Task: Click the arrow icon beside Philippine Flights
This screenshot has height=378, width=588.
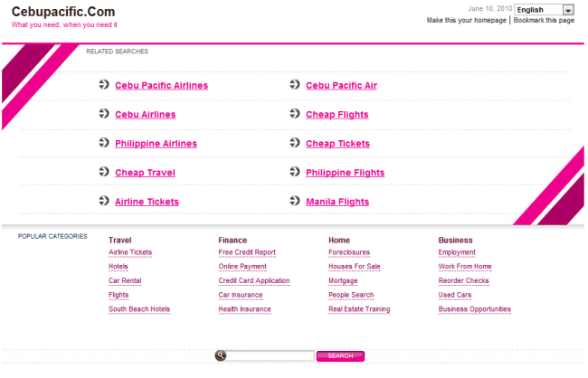Action: pos(295,172)
